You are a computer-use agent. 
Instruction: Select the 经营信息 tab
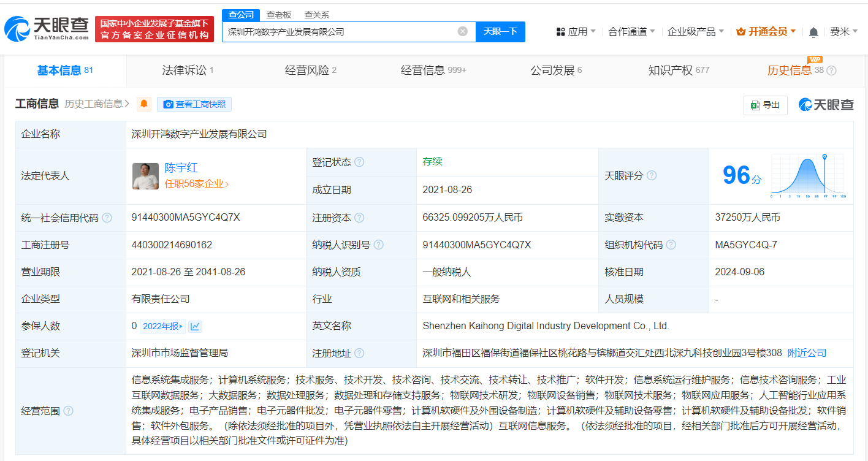[433, 70]
